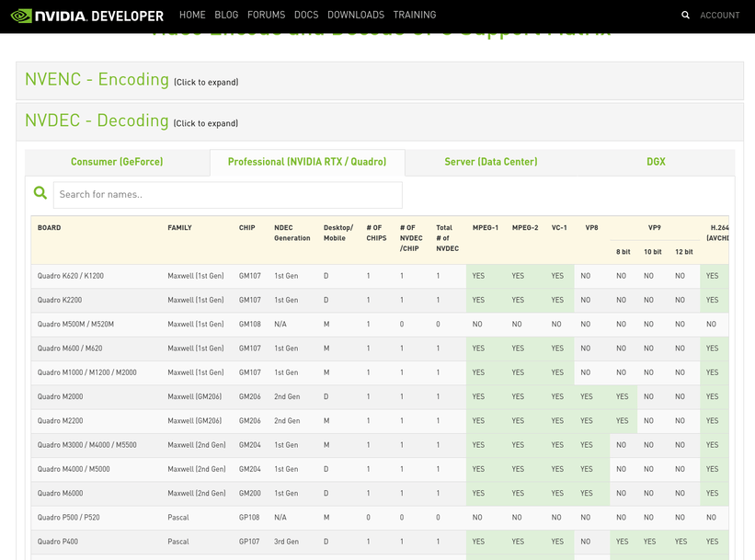Viewport: 755px width, 560px height.
Task: Select the Quadro M6000 table row
Action: 380,494
